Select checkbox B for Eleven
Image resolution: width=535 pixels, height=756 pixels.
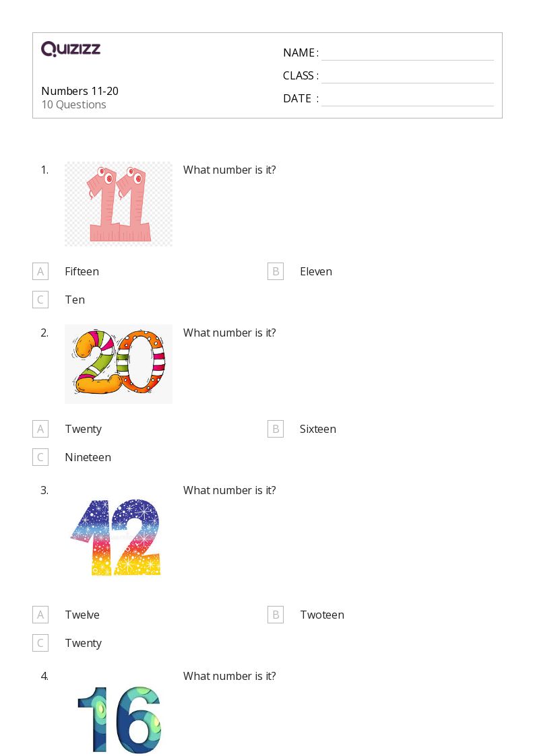(x=276, y=271)
